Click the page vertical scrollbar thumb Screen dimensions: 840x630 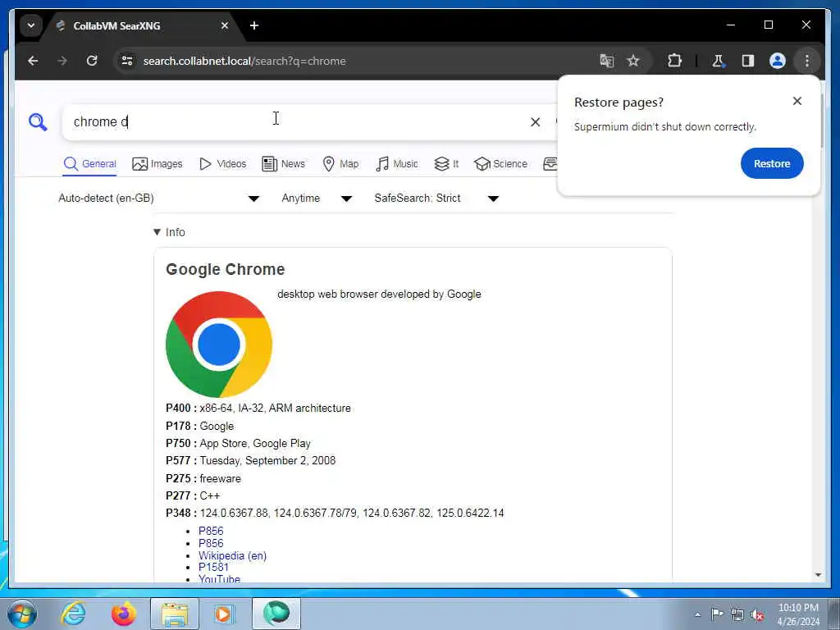(x=822, y=122)
